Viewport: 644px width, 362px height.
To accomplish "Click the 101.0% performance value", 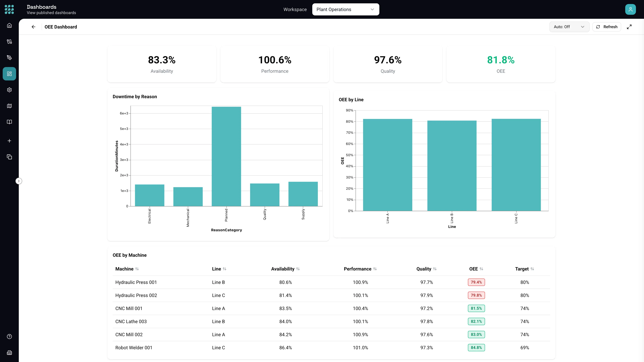I will pos(360,348).
